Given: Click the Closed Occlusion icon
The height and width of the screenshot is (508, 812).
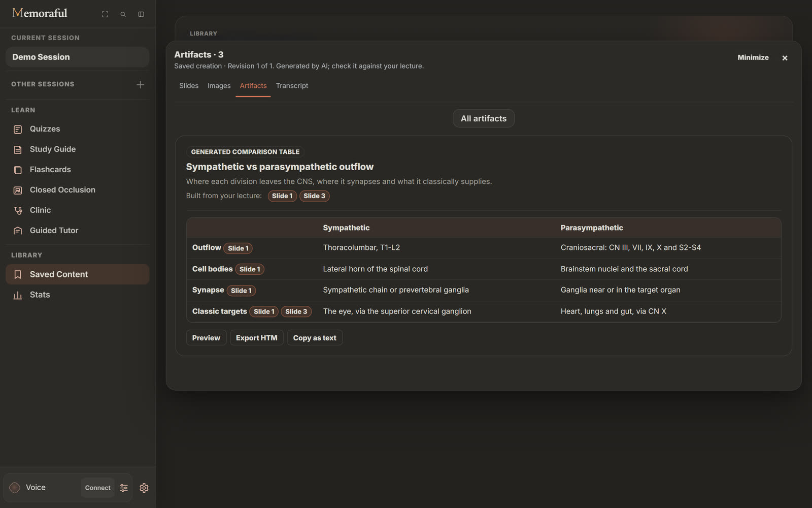Looking at the screenshot, I should (18, 190).
